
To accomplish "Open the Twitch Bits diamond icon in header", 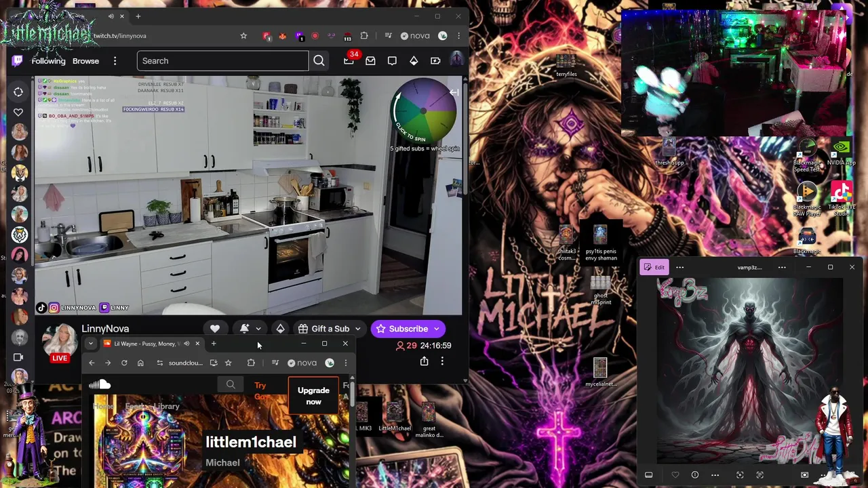I will 414,61.
